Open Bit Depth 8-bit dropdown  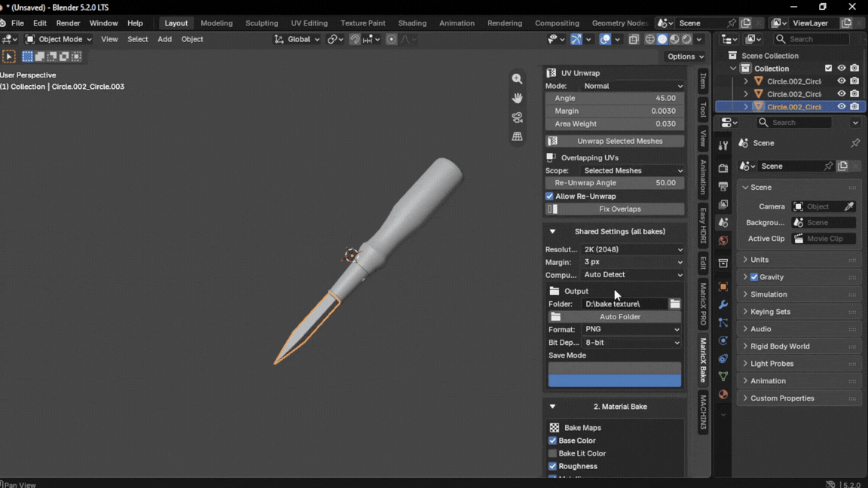(631, 343)
